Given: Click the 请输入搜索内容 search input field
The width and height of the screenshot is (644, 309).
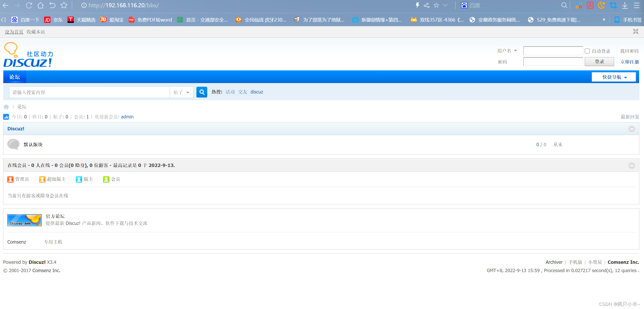Looking at the screenshot, I should (89, 92).
